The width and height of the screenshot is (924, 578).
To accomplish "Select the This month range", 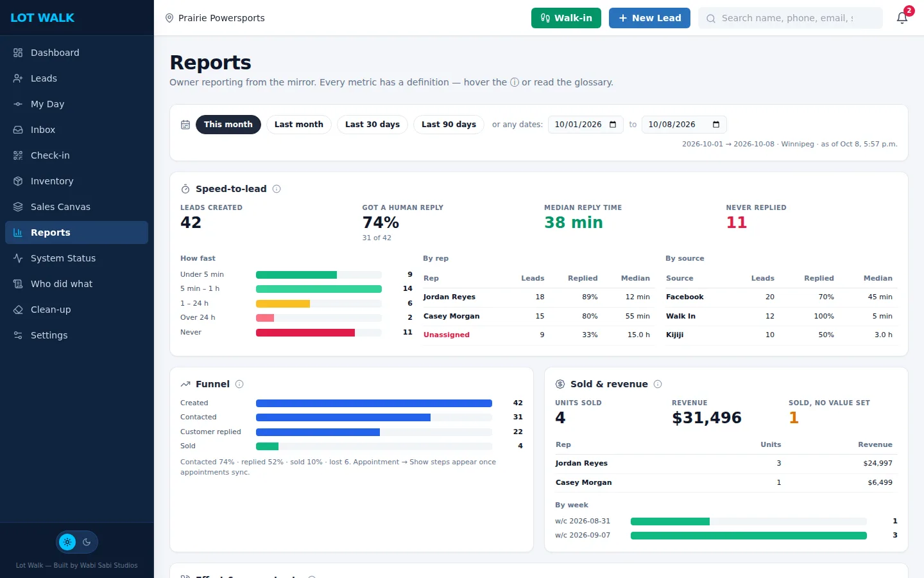I will coord(228,125).
